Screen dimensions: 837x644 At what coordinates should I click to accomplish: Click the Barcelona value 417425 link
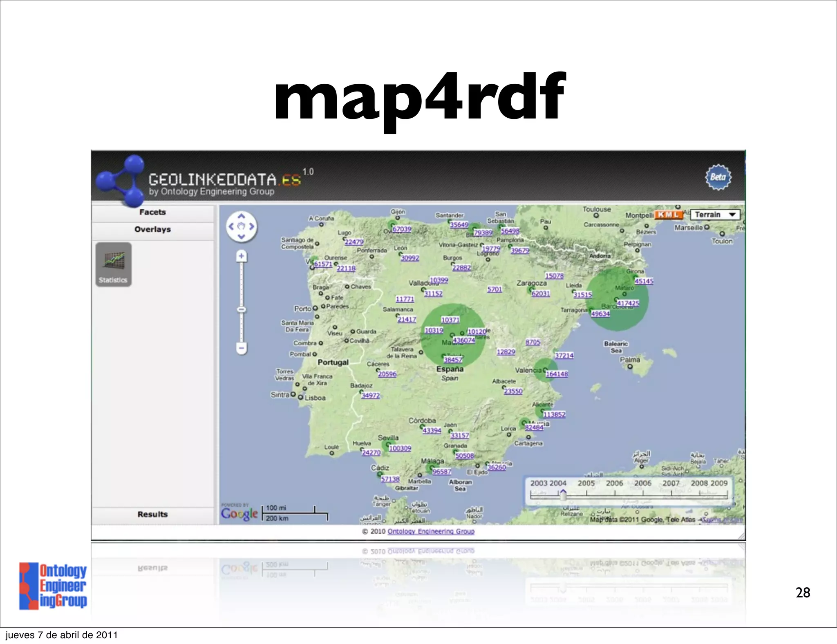628,303
